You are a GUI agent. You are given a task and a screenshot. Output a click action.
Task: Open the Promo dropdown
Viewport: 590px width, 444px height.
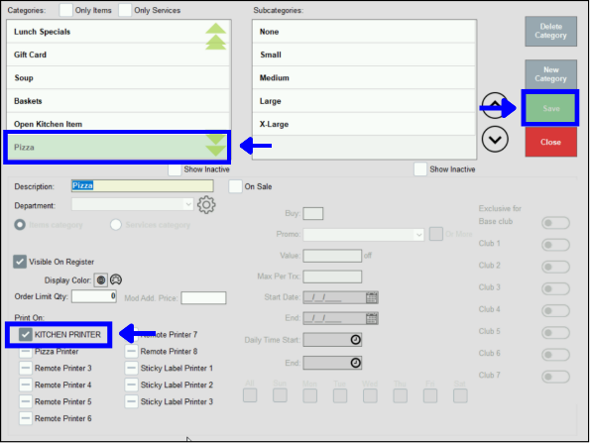pyautogui.click(x=363, y=235)
